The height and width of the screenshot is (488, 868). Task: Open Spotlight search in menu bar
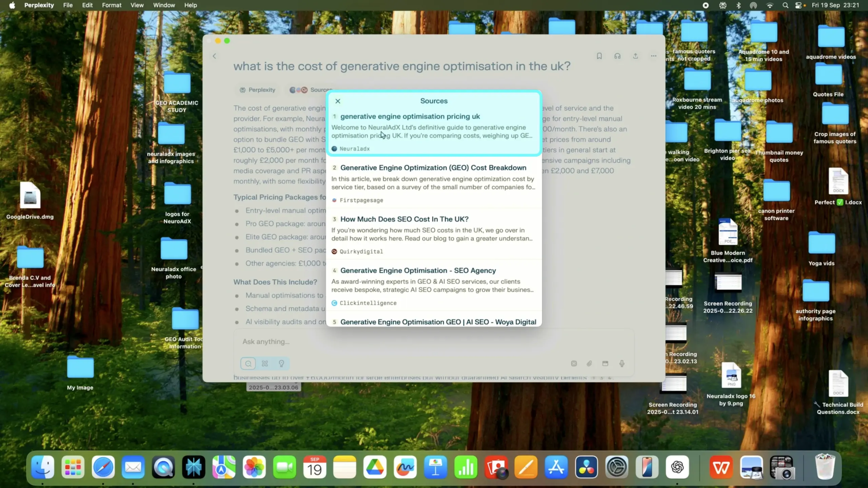(x=785, y=5)
